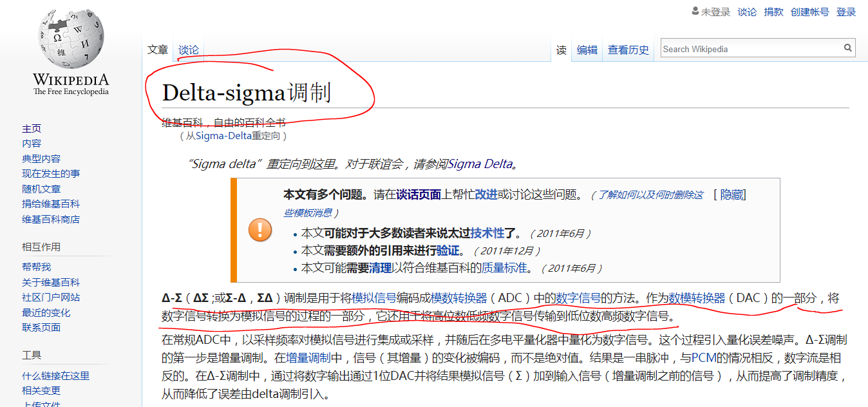
Task: Open the 查看历史 tab
Action: tap(628, 50)
